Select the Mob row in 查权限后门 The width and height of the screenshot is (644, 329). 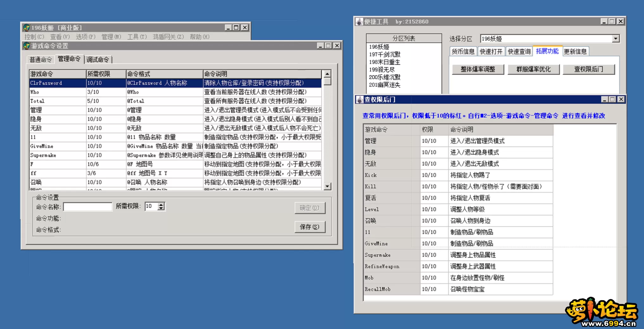coord(458,278)
